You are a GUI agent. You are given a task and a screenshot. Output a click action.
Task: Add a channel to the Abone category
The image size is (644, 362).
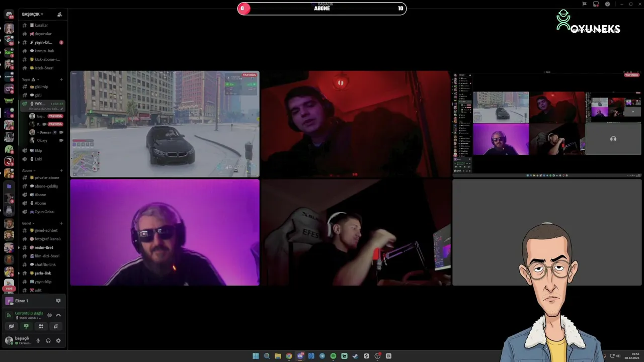tap(61, 170)
